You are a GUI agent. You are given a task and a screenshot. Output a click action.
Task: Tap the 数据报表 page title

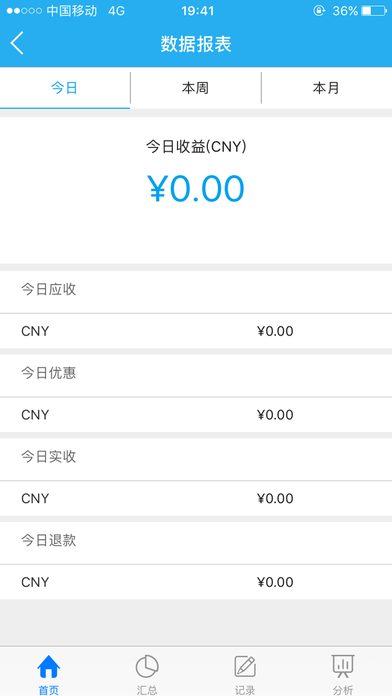196,44
